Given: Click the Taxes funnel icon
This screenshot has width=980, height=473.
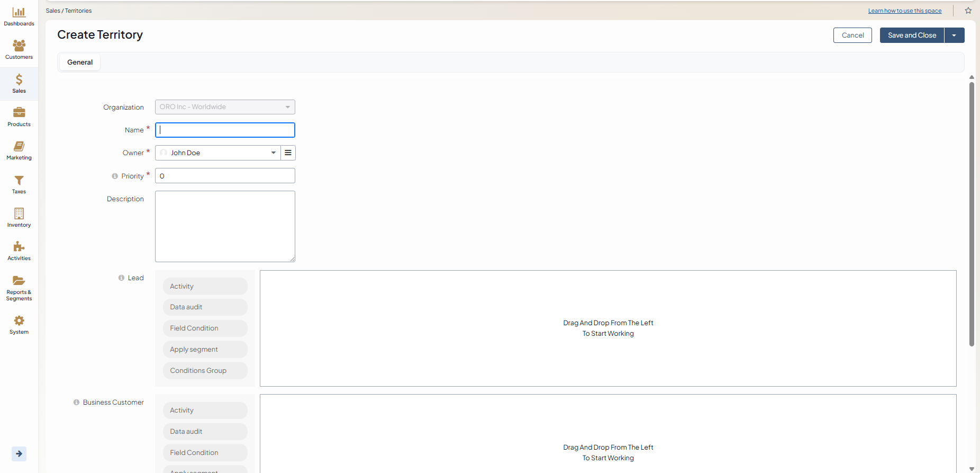Looking at the screenshot, I should (x=19, y=181).
